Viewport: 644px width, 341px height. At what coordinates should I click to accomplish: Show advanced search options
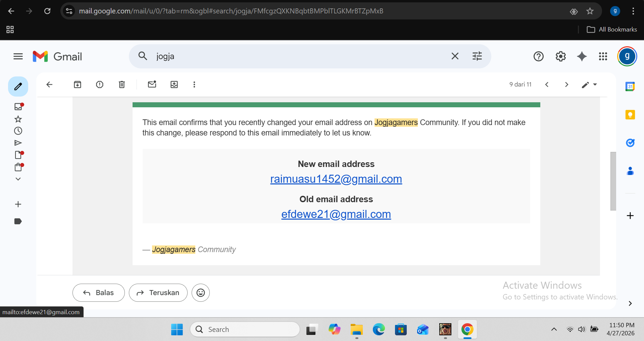pyautogui.click(x=477, y=56)
